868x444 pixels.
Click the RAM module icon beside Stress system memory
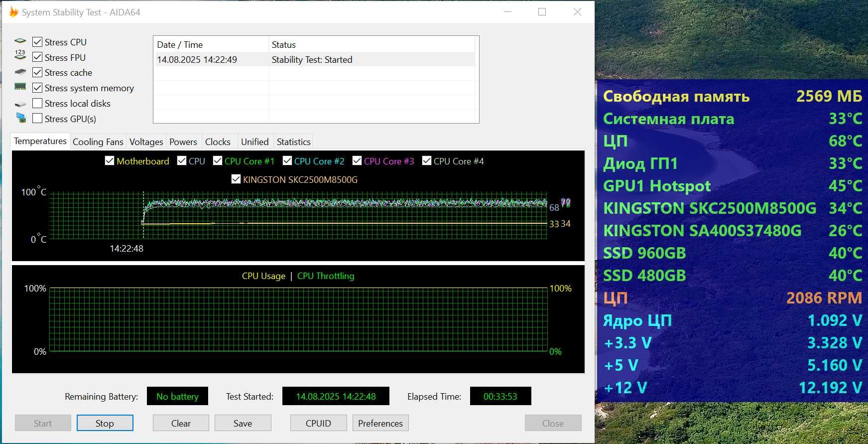pos(20,87)
